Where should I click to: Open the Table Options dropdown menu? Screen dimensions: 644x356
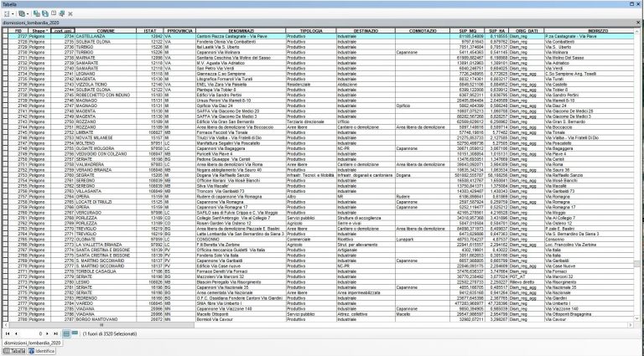[x=8, y=13]
